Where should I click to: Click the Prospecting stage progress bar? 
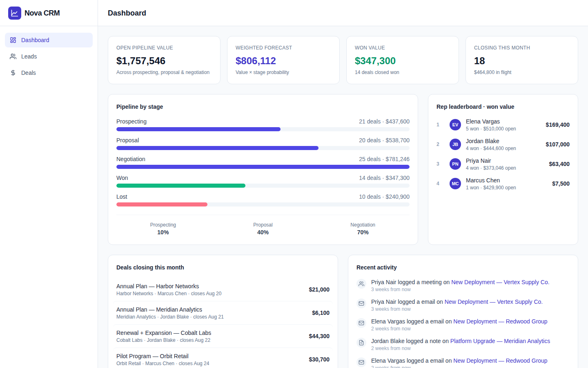(263, 129)
